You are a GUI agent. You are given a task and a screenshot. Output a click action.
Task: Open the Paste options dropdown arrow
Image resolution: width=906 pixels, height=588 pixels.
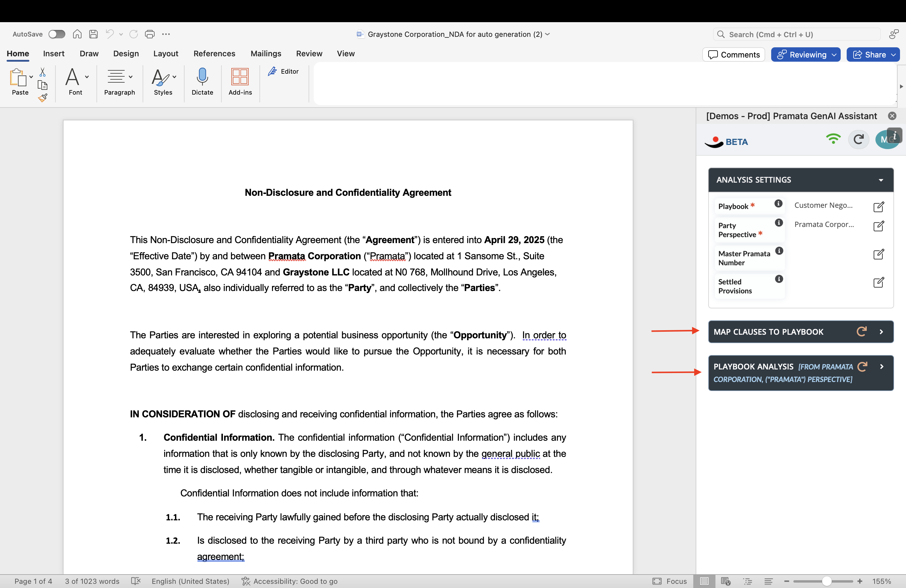tap(31, 77)
